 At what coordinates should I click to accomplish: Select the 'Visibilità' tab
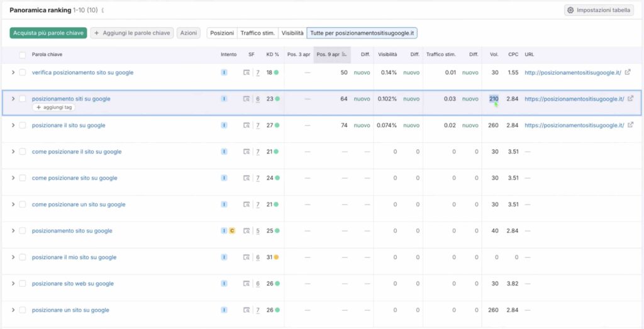click(x=292, y=33)
